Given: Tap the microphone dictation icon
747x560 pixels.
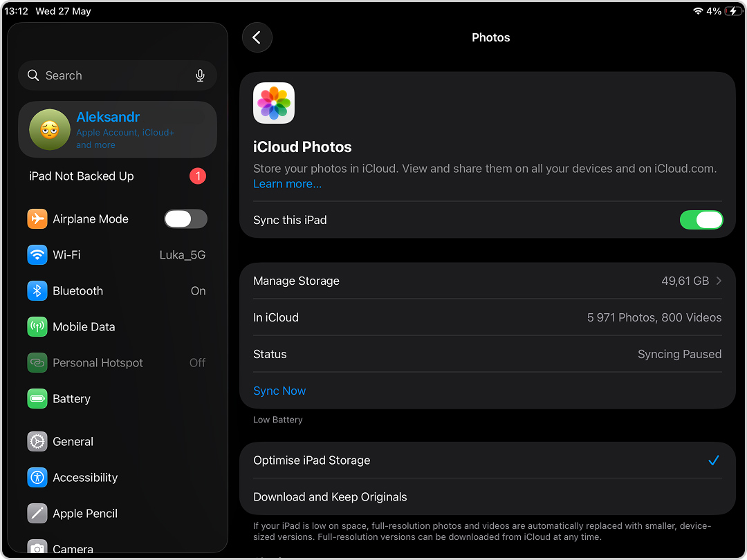Looking at the screenshot, I should pos(200,75).
